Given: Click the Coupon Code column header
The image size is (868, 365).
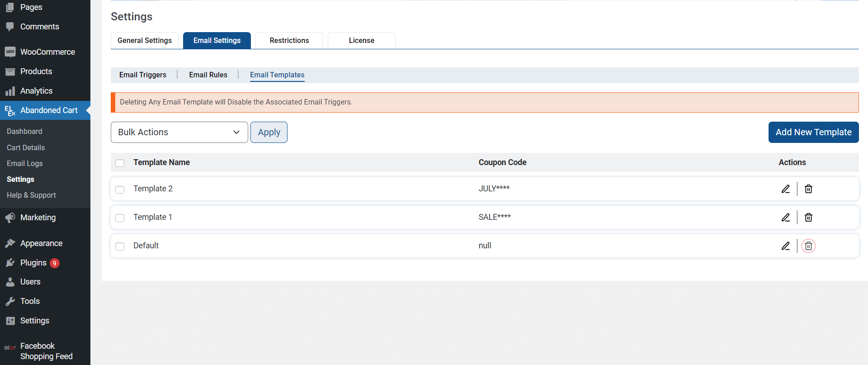Looking at the screenshot, I should point(502,162).
